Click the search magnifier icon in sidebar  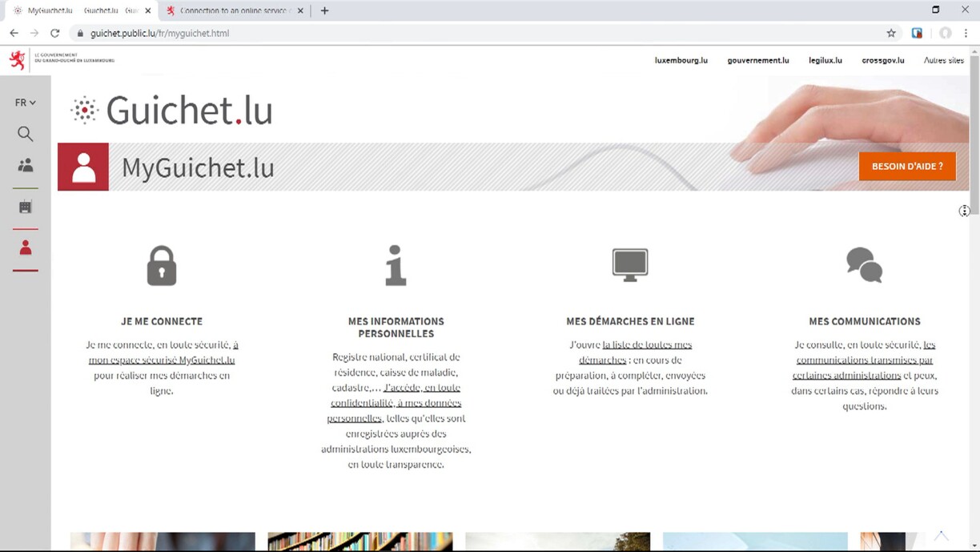(x=26, y=134)
